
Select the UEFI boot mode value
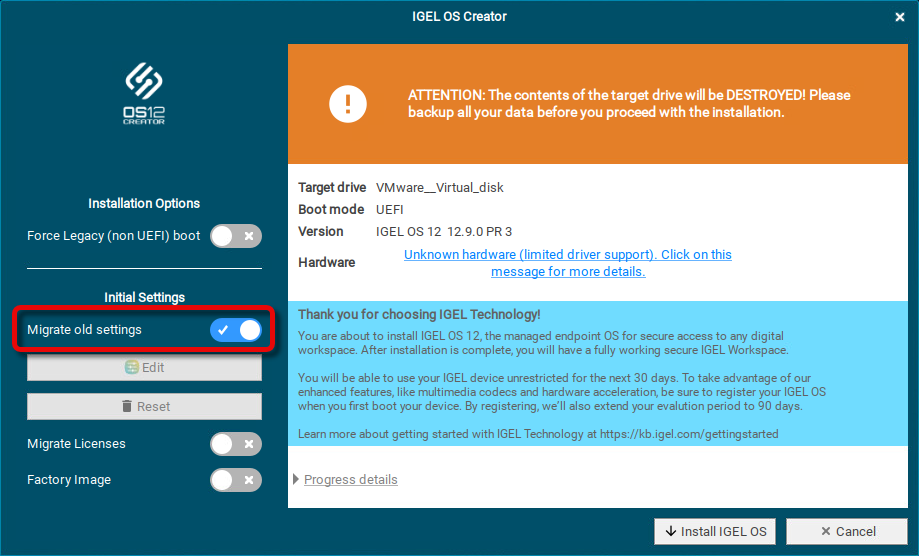(389, 210)
